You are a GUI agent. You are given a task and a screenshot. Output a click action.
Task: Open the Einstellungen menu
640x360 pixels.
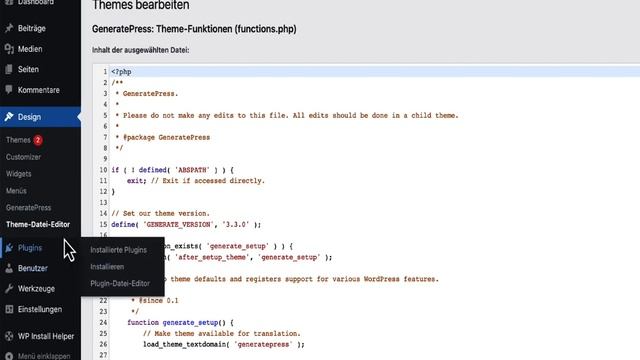[x=40, y=309]
